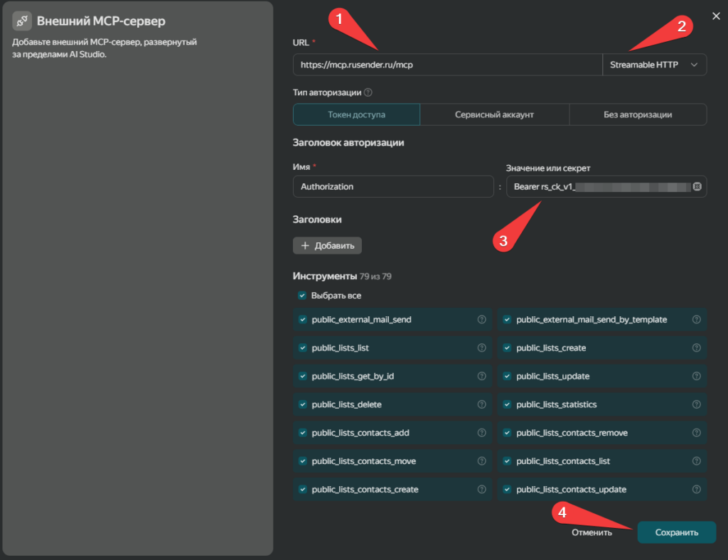This screenshot has width=728, height=560.
Task: Click question icon beside Тип авторизации
Action: click(368, 92)
